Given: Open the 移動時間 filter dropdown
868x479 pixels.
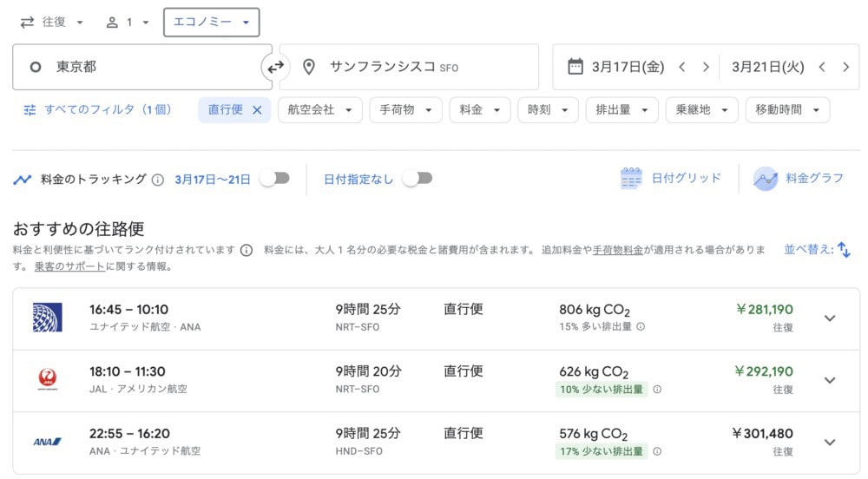Looking at the screenshot, I should (788, 110).
